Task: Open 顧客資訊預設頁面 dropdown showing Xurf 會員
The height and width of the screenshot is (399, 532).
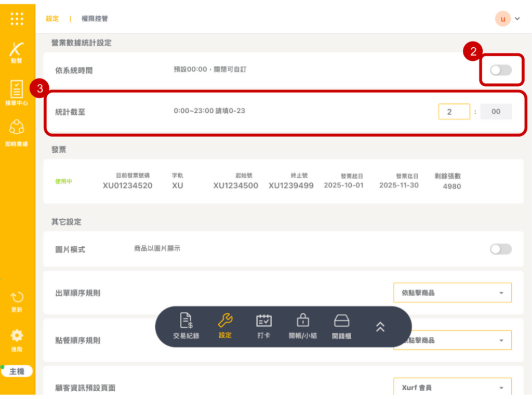Action: coord(452,388)
